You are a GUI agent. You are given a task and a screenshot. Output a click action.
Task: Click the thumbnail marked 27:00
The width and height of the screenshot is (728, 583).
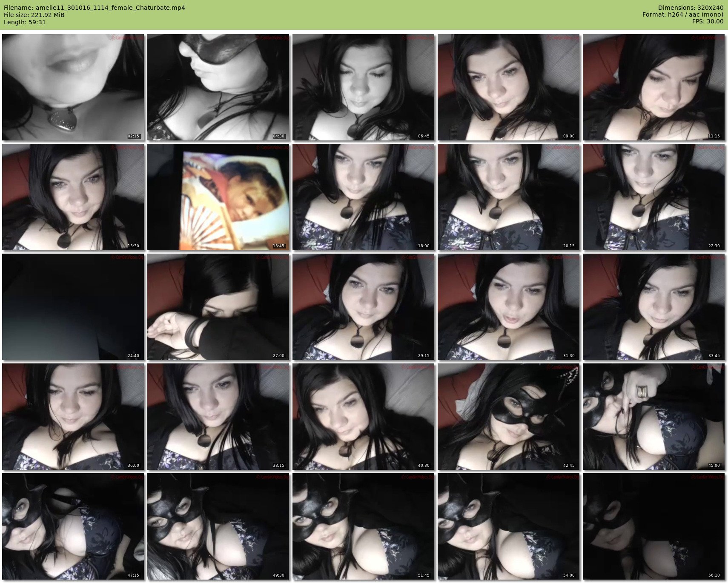(x=218, y=307)
